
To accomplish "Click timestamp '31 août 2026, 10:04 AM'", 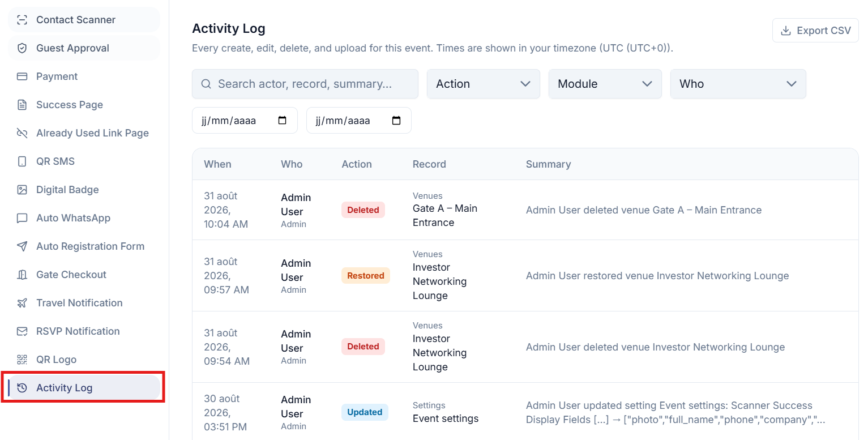I will tap(226, 210).
